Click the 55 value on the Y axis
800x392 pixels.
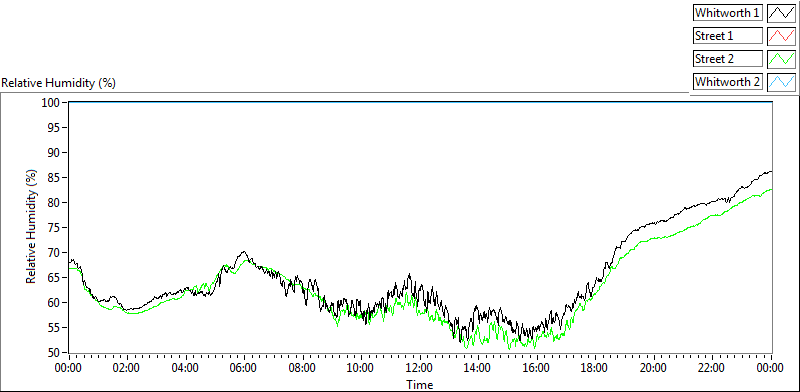(x=54, y=328)
